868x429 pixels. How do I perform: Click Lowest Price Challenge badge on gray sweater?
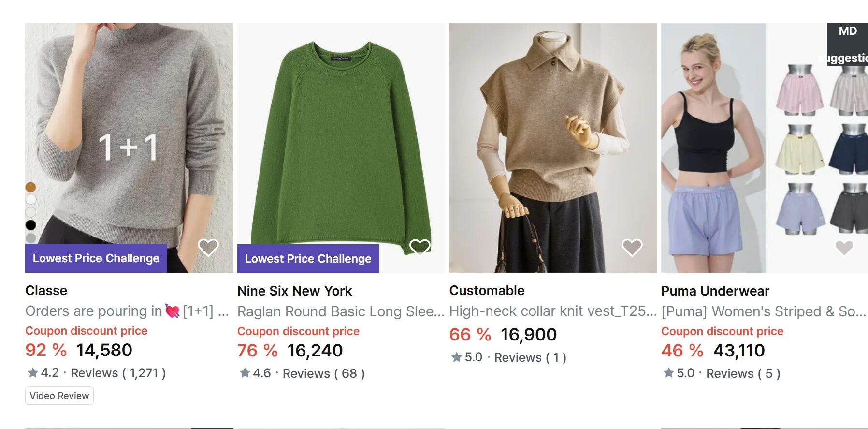[96, 258]
